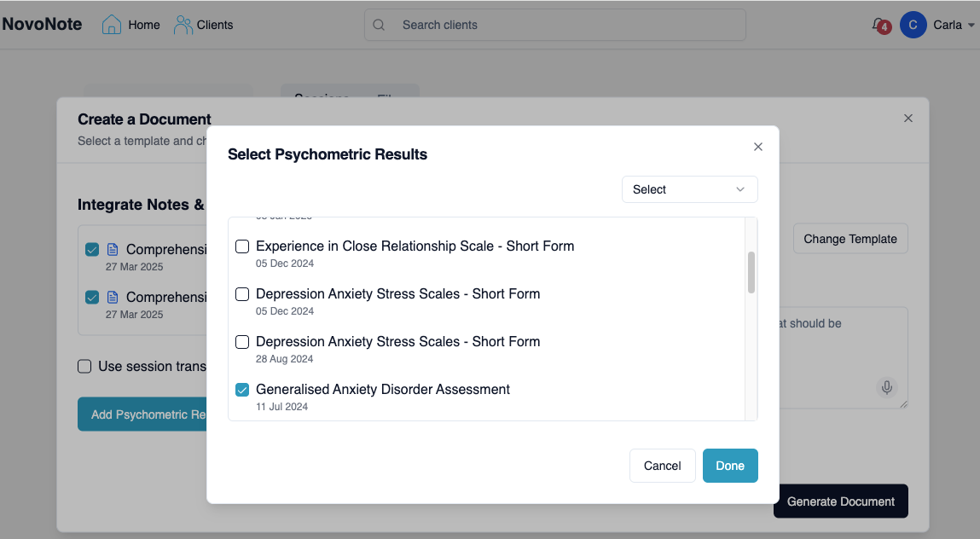Close the Create a Document panel

pos(908,119)
